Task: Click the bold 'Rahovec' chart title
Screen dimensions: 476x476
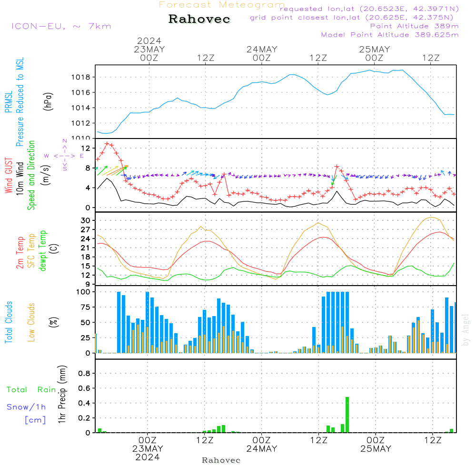Action: tap(199, 19)
